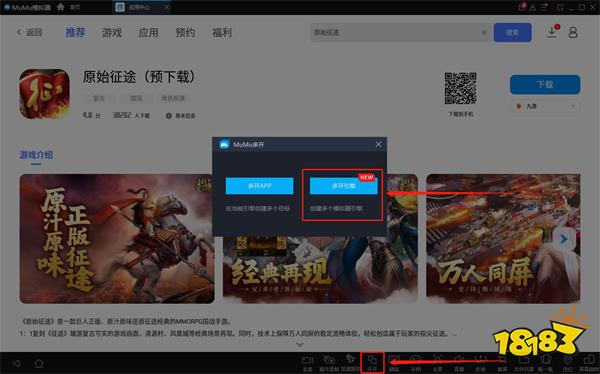Screen dimensions: 600x374
Task: Open the 多开 multi-instance toolbar icon
Action: coord(372,363)
